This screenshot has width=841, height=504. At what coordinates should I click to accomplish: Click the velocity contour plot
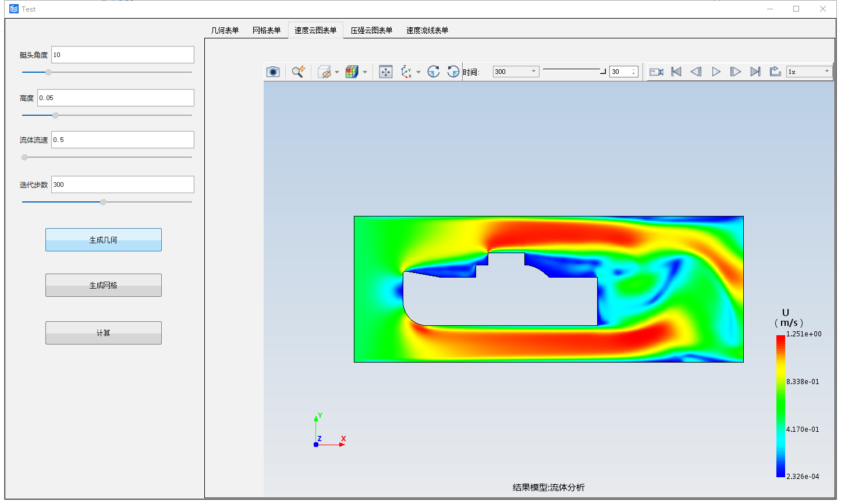(549, 289)
